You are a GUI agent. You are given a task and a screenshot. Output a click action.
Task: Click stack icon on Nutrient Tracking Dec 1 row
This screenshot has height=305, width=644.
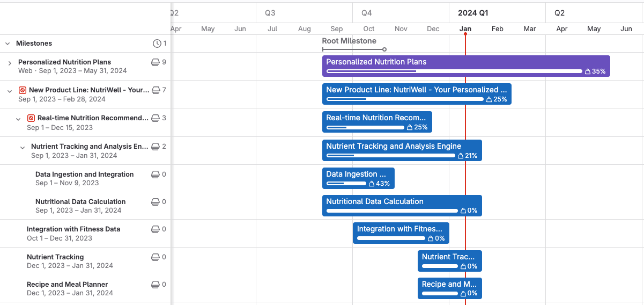[x=156, y=257]
